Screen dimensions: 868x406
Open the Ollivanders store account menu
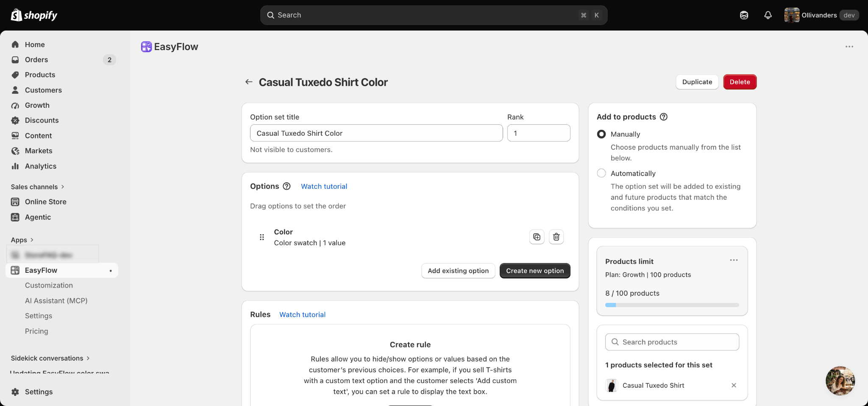(821, 15)
